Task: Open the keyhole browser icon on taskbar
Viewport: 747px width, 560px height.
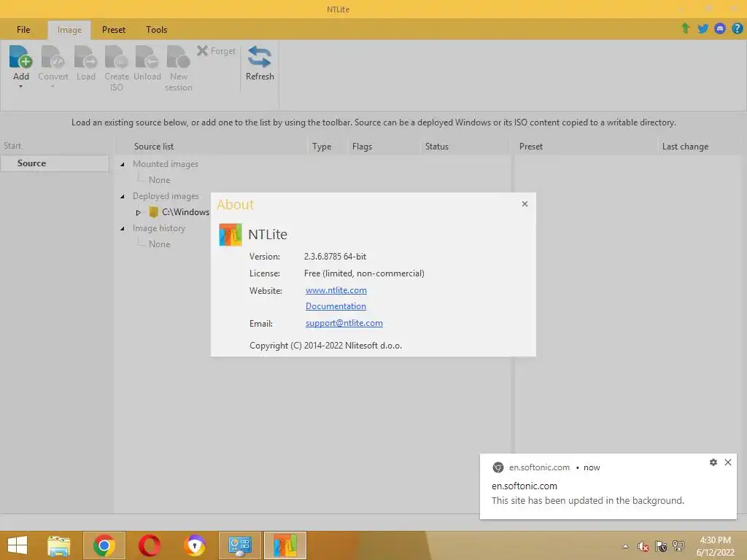Action: coord(195,545)
